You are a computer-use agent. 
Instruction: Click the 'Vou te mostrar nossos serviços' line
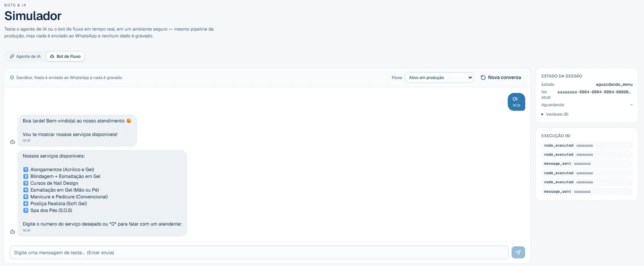(70, 135)
